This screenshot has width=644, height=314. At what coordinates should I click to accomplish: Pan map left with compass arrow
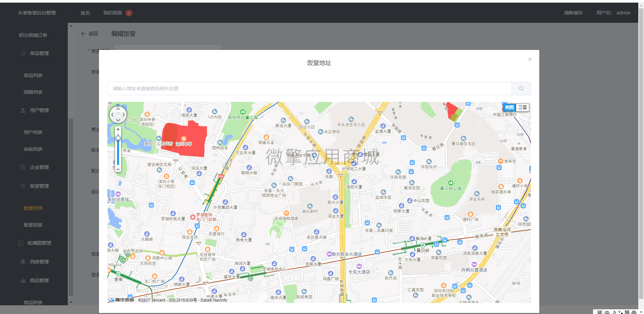tap(113, 115)
